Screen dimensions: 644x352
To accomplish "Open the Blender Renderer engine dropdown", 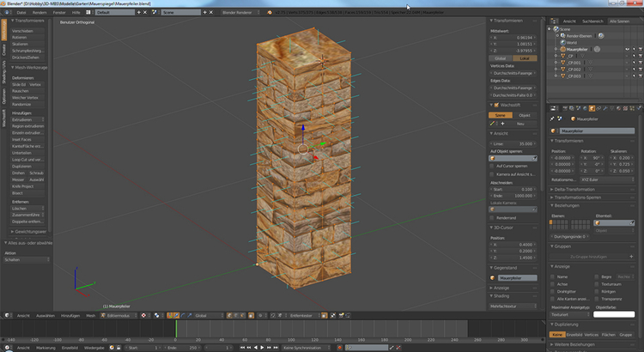I will pos(240,12).
